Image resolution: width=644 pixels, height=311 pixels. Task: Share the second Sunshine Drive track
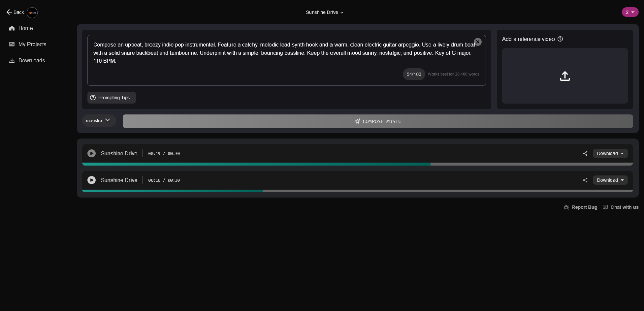tap(585, 180)
